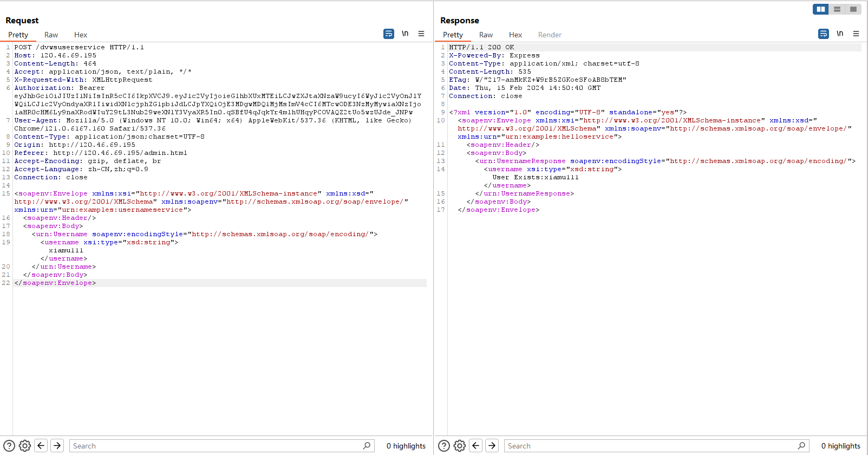Screen dimensions: 868x455
Task: Switch Response view to Render tab
Action: click(550, 35)
